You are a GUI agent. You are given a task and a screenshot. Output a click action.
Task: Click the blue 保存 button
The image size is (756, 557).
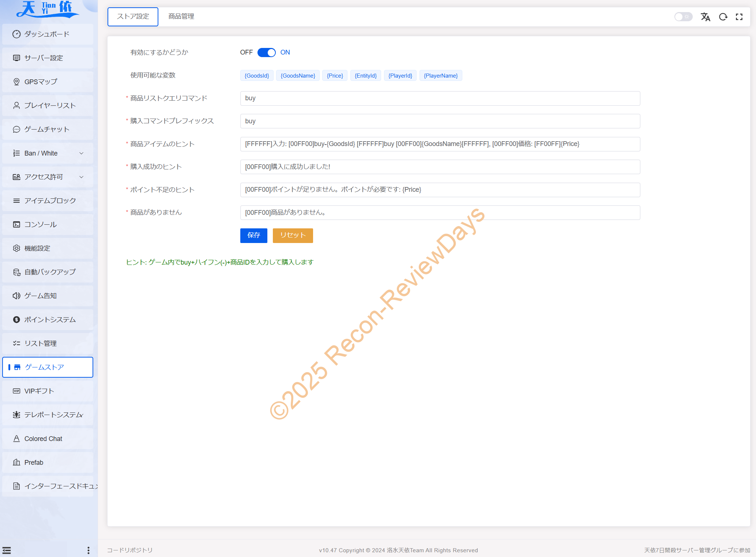pyautogui.click(x=253, y=235)
